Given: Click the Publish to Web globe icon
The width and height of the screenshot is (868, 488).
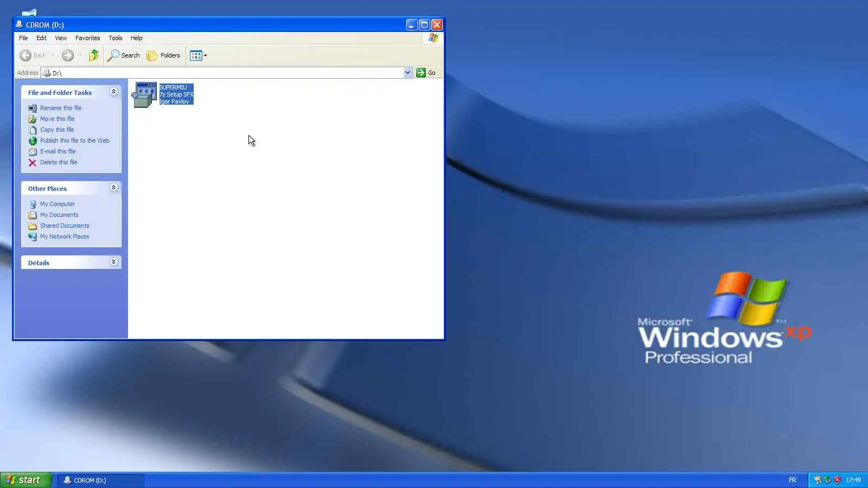Looking at the screenshot, I should pos(33,140).
